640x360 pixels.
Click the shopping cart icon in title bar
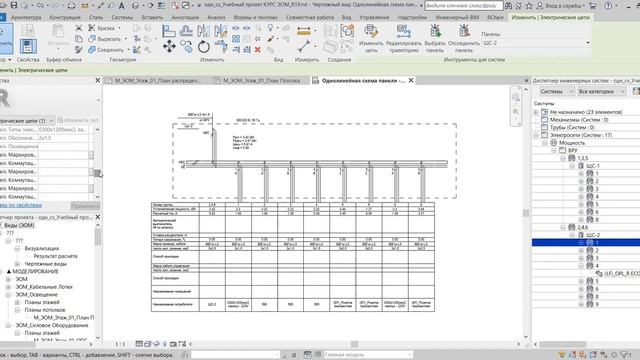click(x=593, y=6)
